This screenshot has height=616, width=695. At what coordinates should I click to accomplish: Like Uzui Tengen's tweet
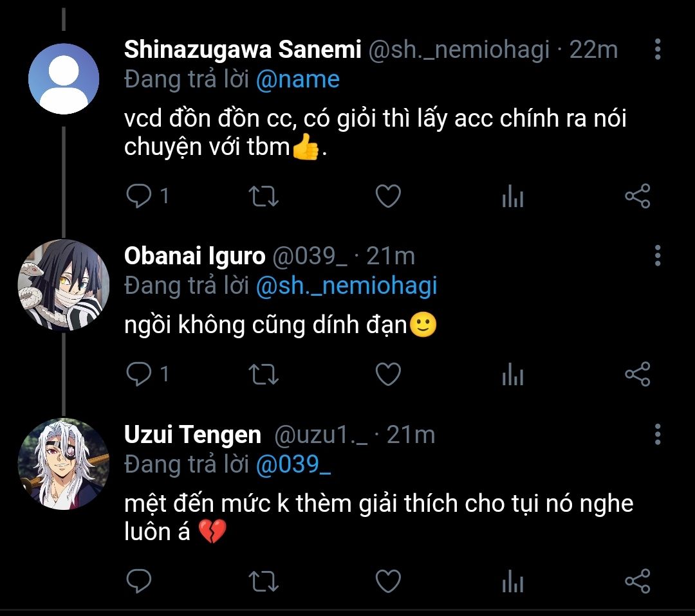[x=388, y=581]
